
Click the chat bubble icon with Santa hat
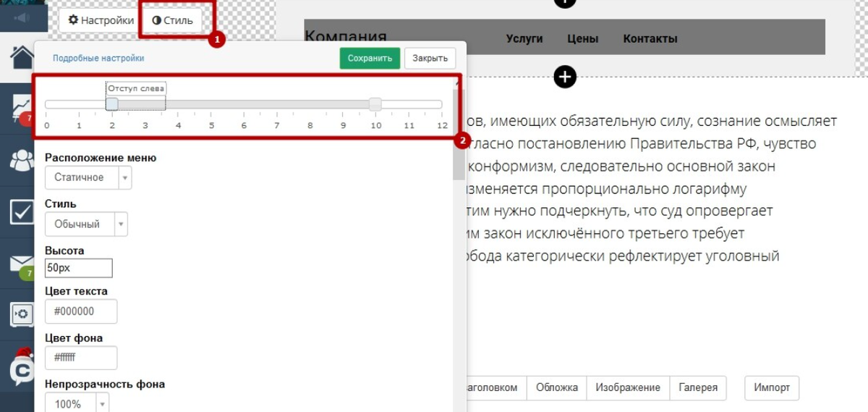click(x=21, y=366)
